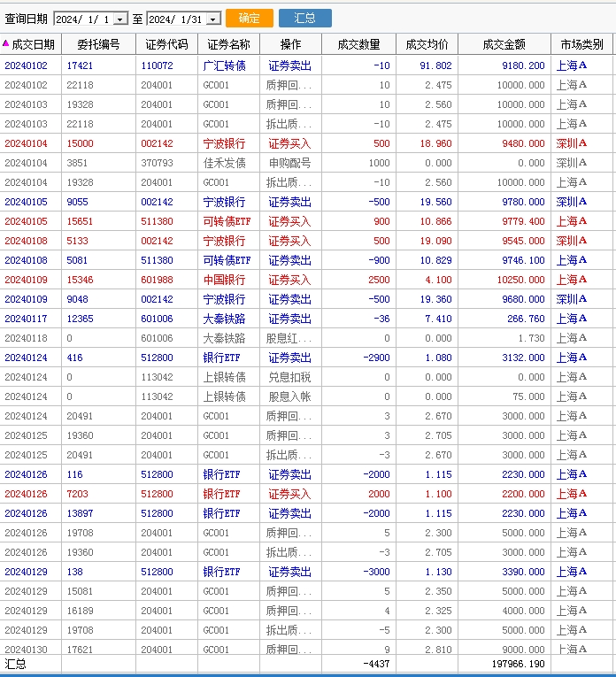The image size is (616, 677).
Task: Click order number 7203
Action: [x=77, y=494]
